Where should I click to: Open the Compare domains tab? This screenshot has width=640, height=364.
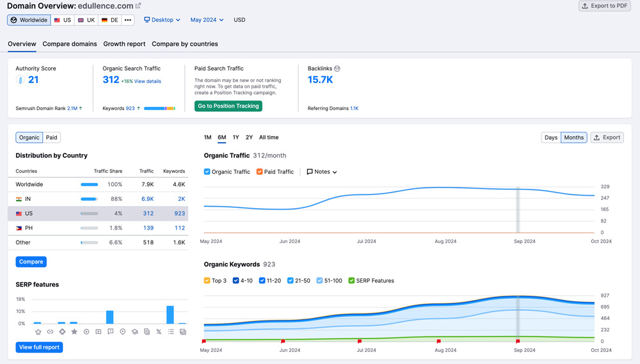pos(70,44)
